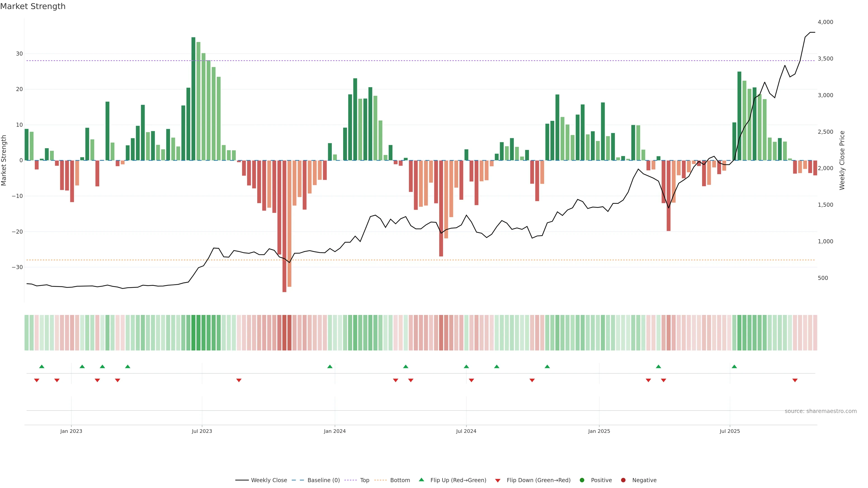Click the Jul 2024 x-axis label
Viewport: 868px width, 488px height.
click(466, 431)
